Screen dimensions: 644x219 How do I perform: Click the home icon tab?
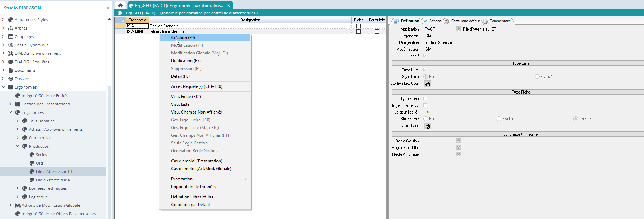click(120, 5)
